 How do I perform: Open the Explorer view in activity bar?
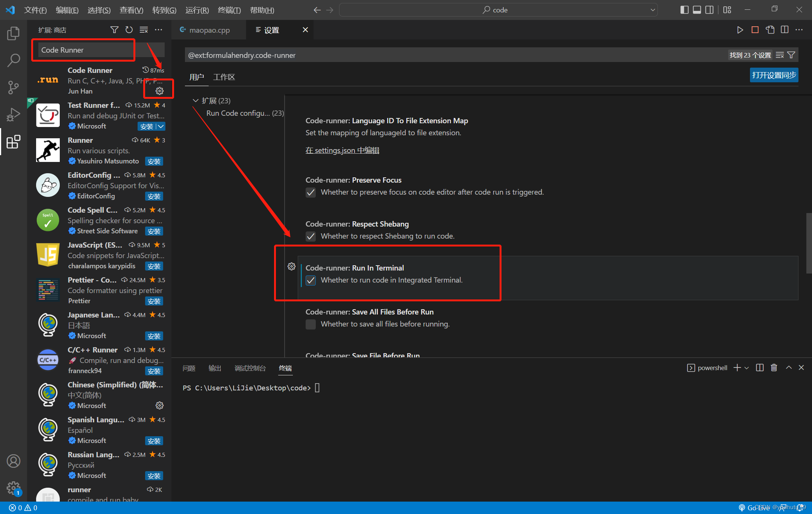point(14,33)
